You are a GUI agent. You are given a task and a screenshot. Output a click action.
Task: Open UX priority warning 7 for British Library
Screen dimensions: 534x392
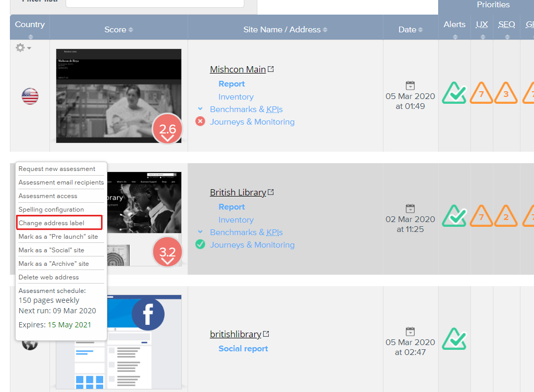click(481, 216)
